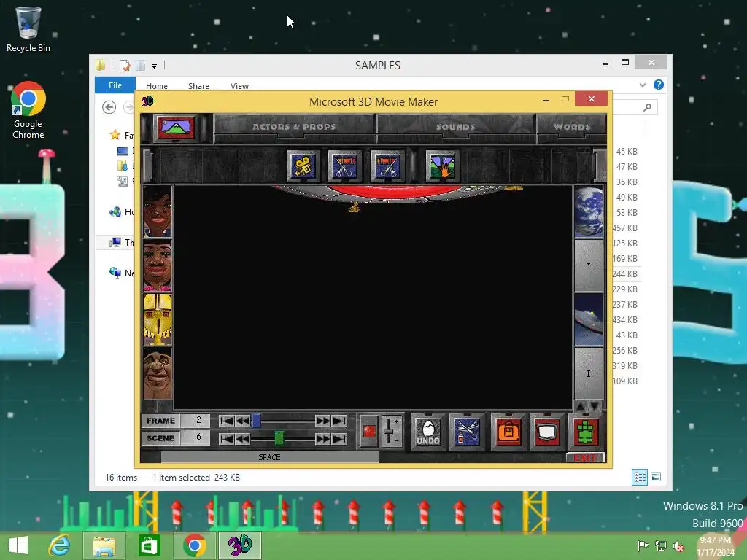This screenshot has height=560, width=747.
Task: Open Customize Quick Access Toolbar dropdown
Action: [155, 66]
